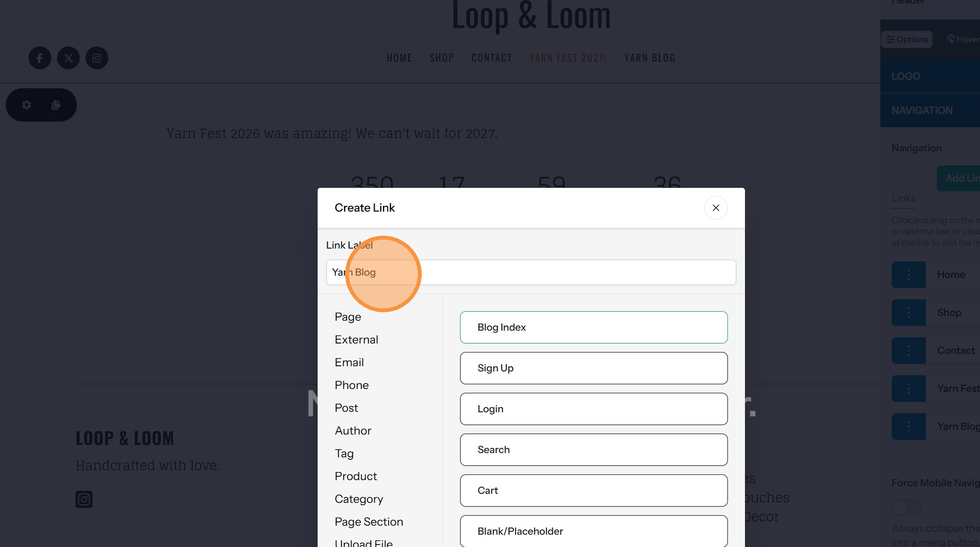Select the Email link type
This screenshot has height=547, width=980.
pyautogui.click(x=349, y=362)
